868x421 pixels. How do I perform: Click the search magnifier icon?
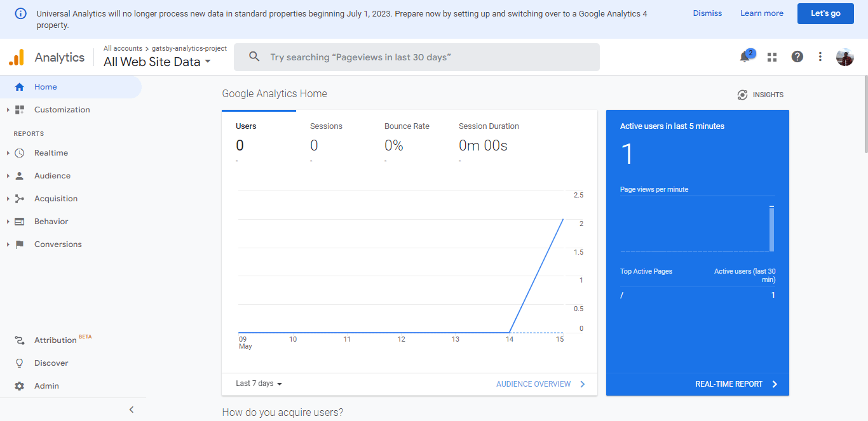coord(254,57)
